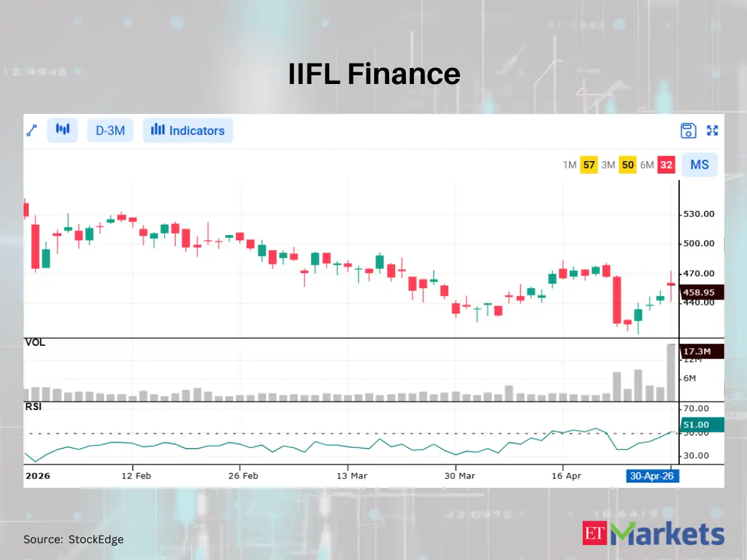
Task: Click the IIFL Finance title
Action: [x=374, y=75]
